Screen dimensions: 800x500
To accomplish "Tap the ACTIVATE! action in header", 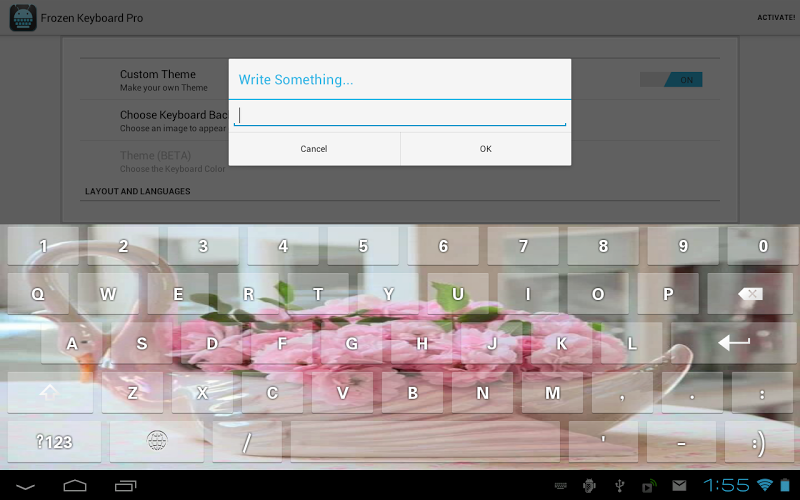I will tap(776, 18).
